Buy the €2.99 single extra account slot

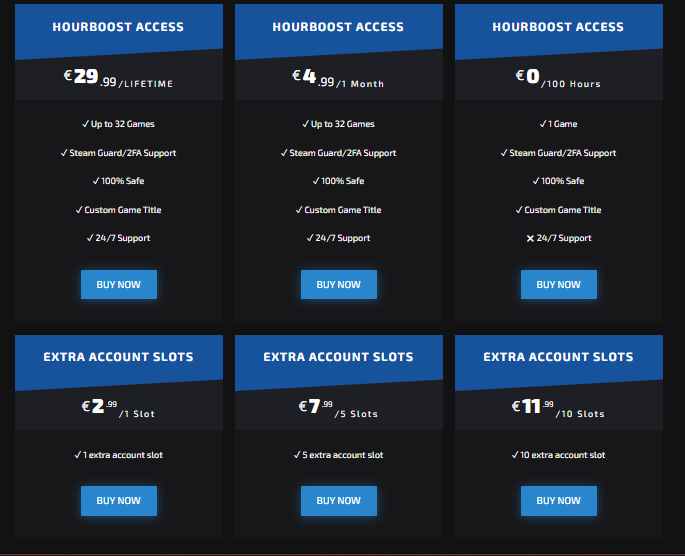(118, 501)
